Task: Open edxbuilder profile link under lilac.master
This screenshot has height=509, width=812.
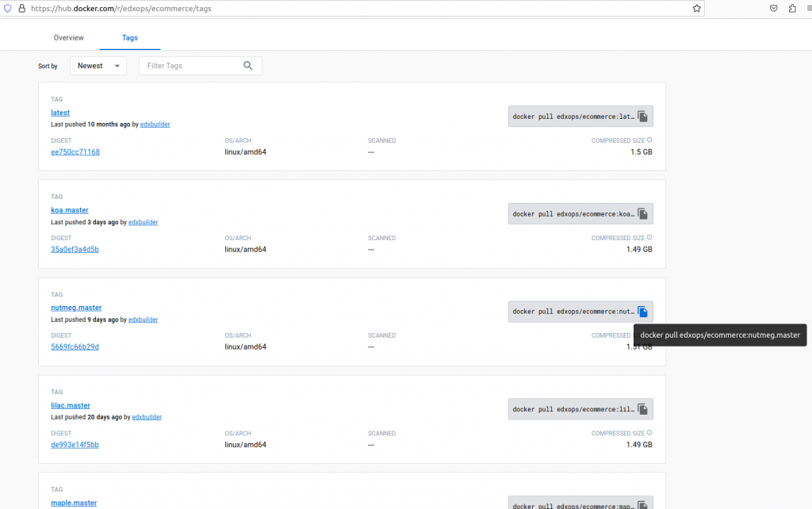Action: pos(147,417)
